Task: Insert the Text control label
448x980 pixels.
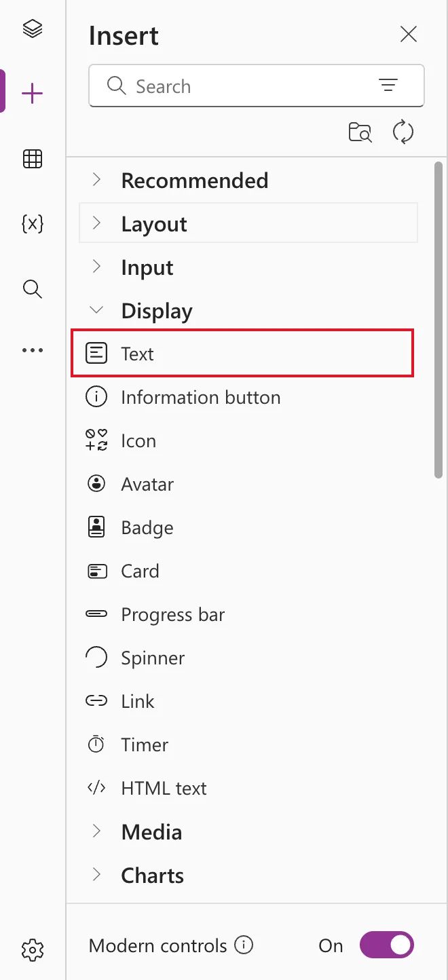Action: (137, 354)
